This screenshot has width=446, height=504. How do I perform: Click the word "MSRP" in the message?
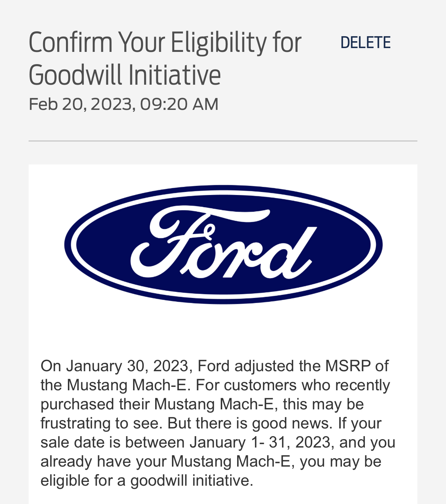click(x=348, y=366)
